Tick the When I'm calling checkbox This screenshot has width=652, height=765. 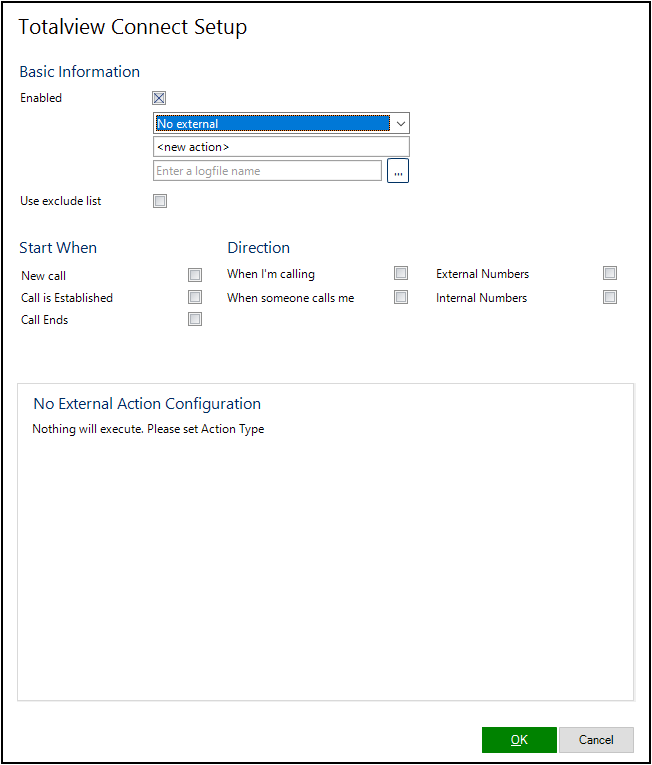pos(401,273)
